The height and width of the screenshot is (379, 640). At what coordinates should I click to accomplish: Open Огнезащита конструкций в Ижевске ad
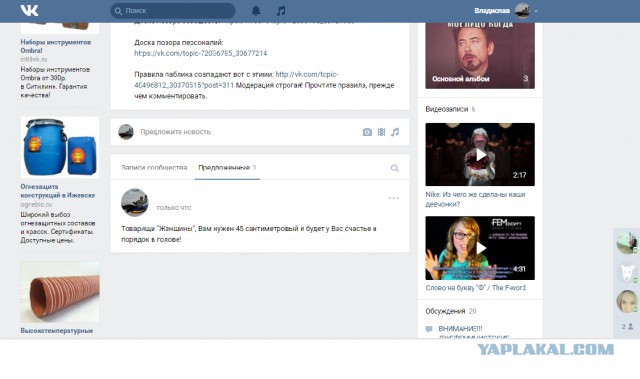58,191
